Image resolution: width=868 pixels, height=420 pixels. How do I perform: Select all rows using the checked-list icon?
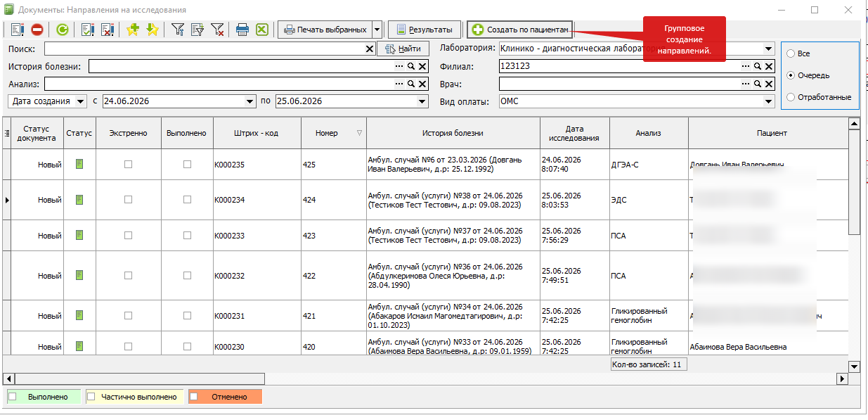[88, 30]
